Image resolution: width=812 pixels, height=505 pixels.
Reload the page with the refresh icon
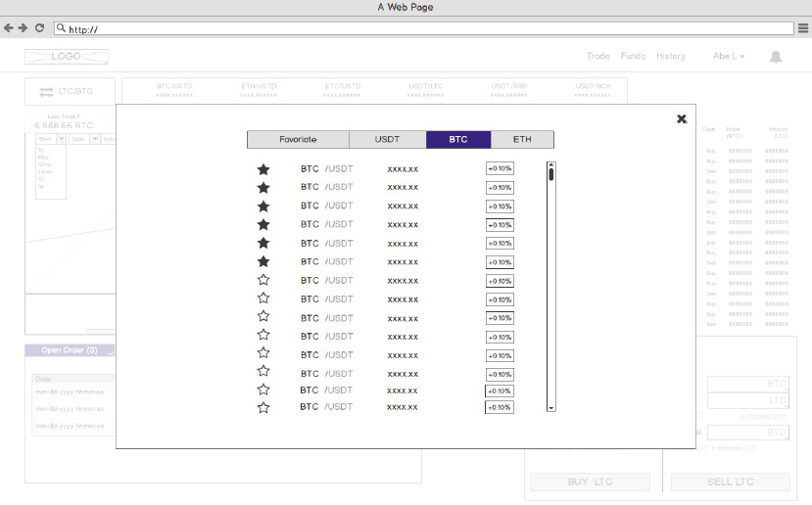tap(39, 28)
